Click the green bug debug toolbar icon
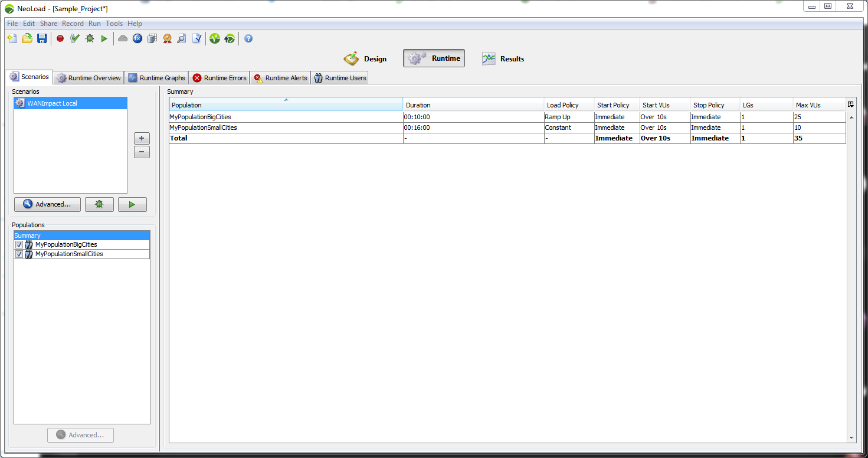This screenshot has width=868, height=458. (90, 38)
